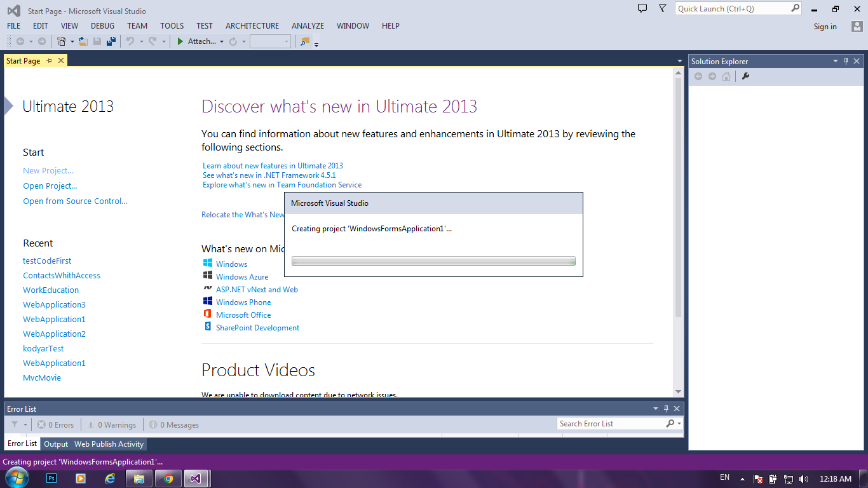
Task: Click the Creating project progress bar
Action: [433, 261]
